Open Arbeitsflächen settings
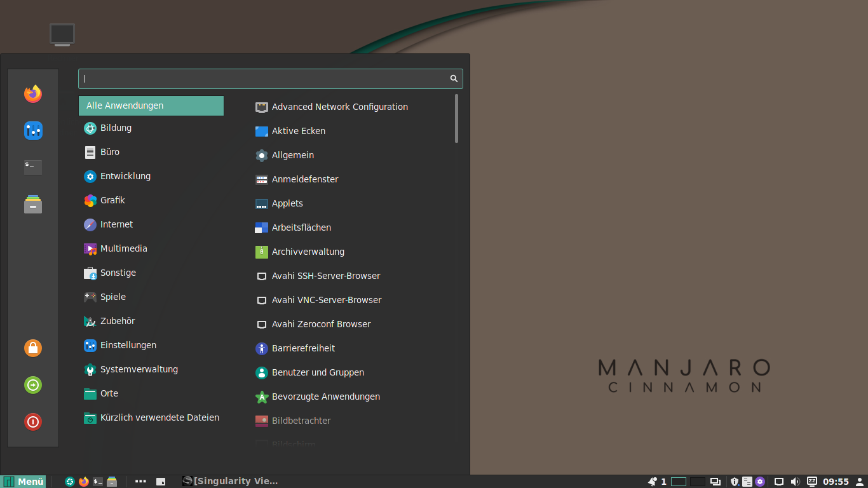This screenshot has width=868, height=488. pyautogui.click(x=351, y=227)
